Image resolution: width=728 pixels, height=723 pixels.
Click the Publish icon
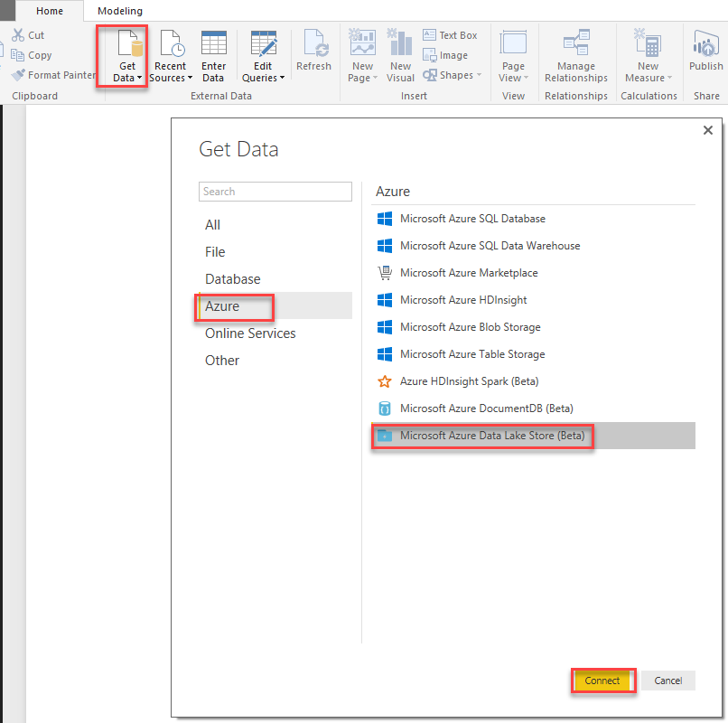pyautogui.click(x=705, y=45)
